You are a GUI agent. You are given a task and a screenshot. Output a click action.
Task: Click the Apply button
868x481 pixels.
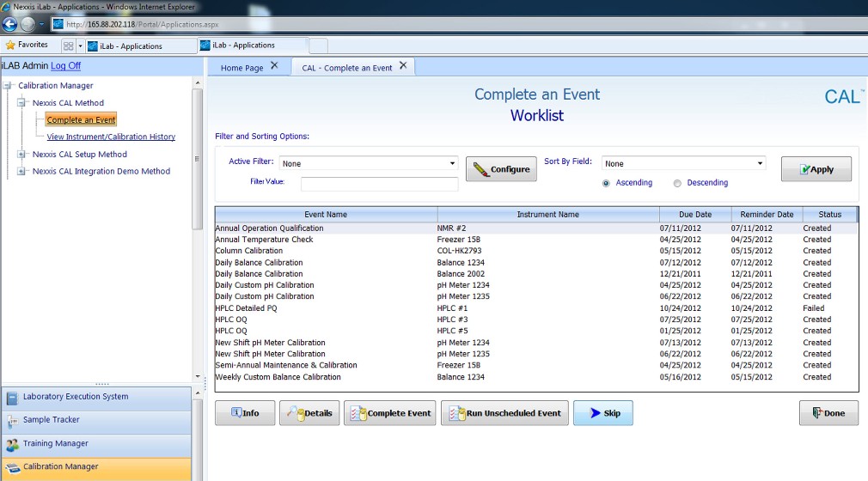pos(816,169)
